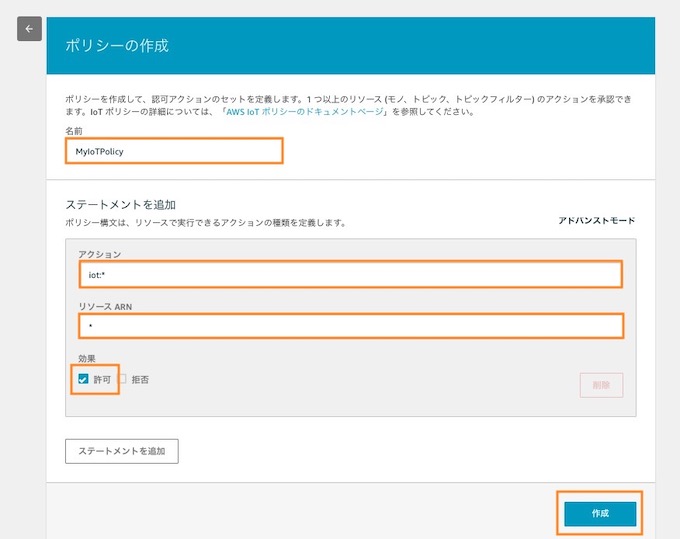Image resolution: width=680 pixels, height=539 pixels.
Task: Click the ポリシーの作成 header title
Action: coord(117,46)
